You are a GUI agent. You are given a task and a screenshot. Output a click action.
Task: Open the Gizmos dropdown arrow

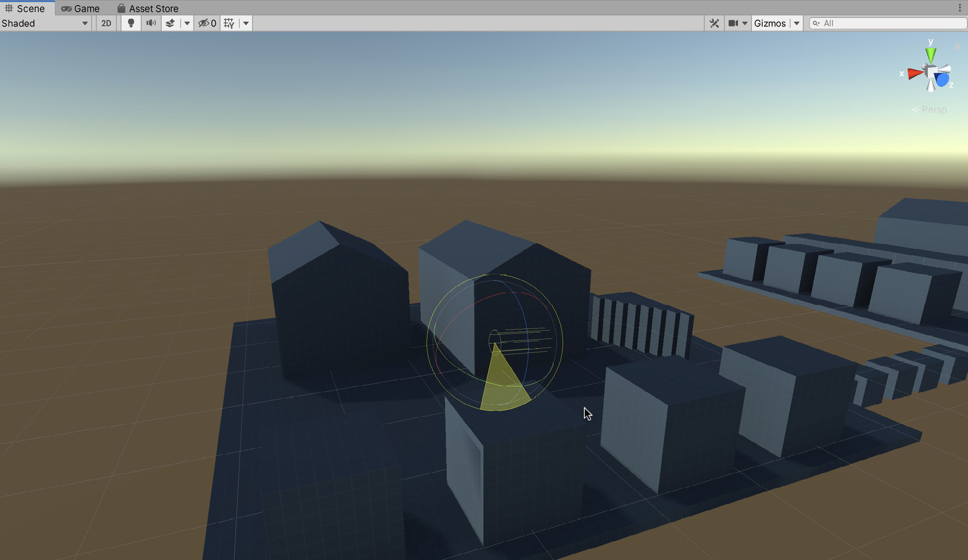pos(797,23)
